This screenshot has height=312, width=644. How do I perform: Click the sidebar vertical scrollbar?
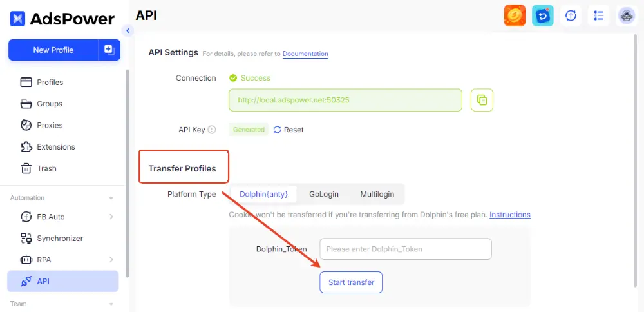(127, 173)
